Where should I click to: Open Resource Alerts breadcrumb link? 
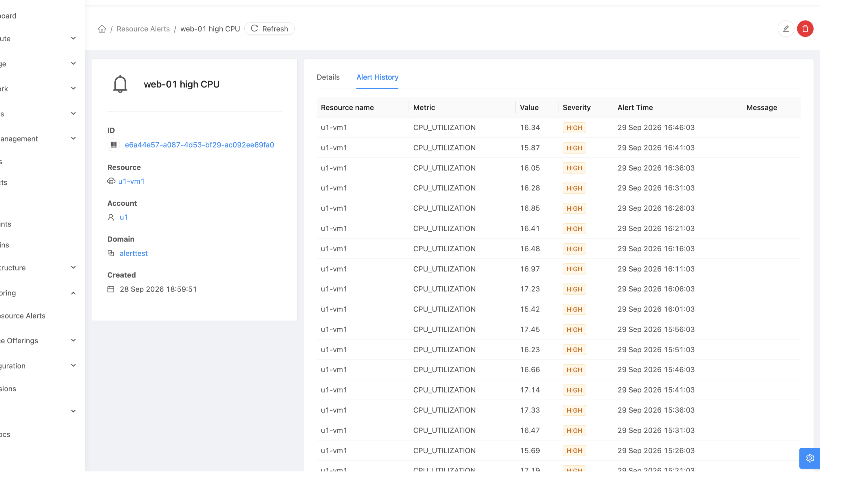(143, 29)
